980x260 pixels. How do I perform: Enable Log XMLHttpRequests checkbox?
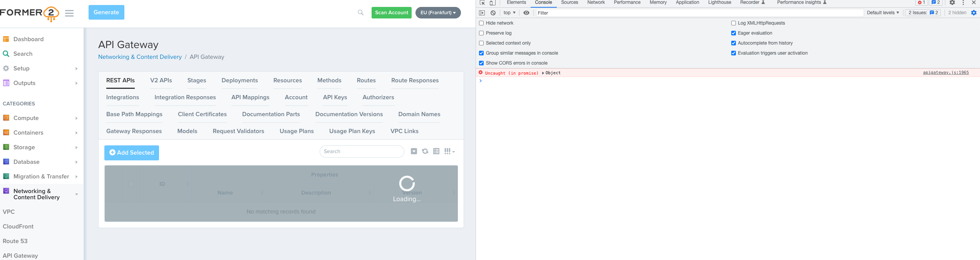click(x=734, y=23)
